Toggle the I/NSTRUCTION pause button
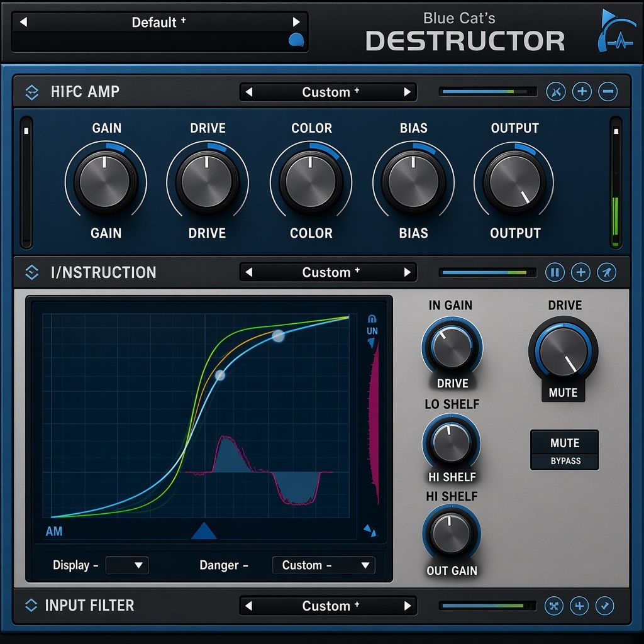 pyautogui.click(x=555, y=272)
